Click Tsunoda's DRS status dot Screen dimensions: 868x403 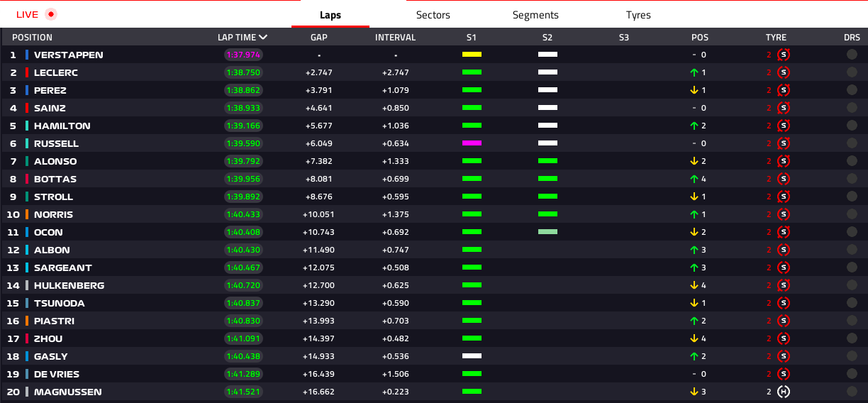pos(852,303)
